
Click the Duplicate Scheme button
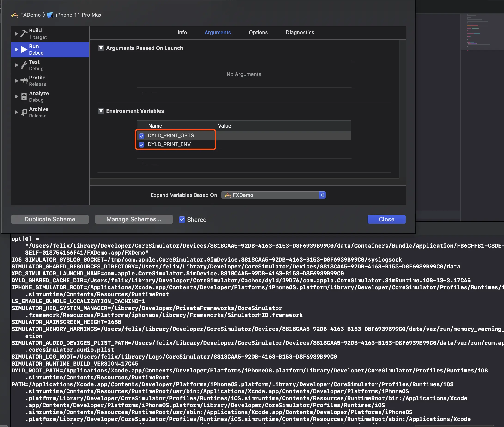click(x=50, y=219)
